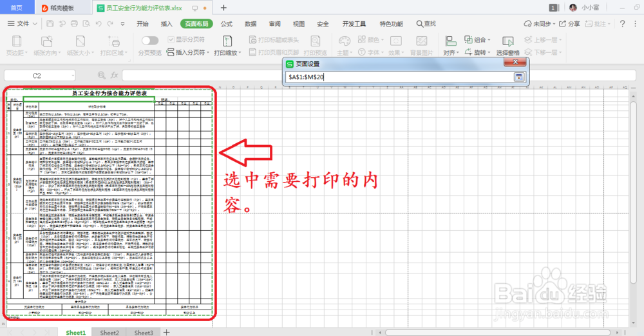Viewport: 644px width, 336px height.
Task: Add a new worksheet with plus button
Action: tap(166, 332)
